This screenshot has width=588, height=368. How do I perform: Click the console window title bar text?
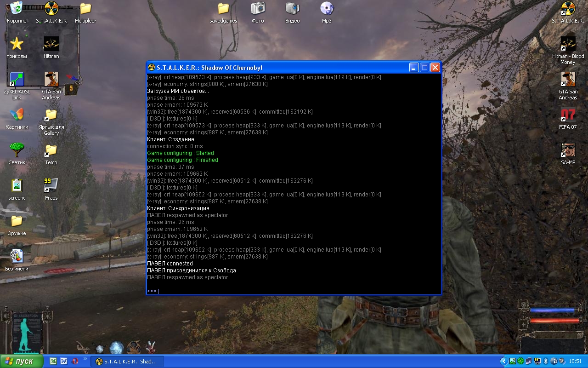[x=209, y=68]
